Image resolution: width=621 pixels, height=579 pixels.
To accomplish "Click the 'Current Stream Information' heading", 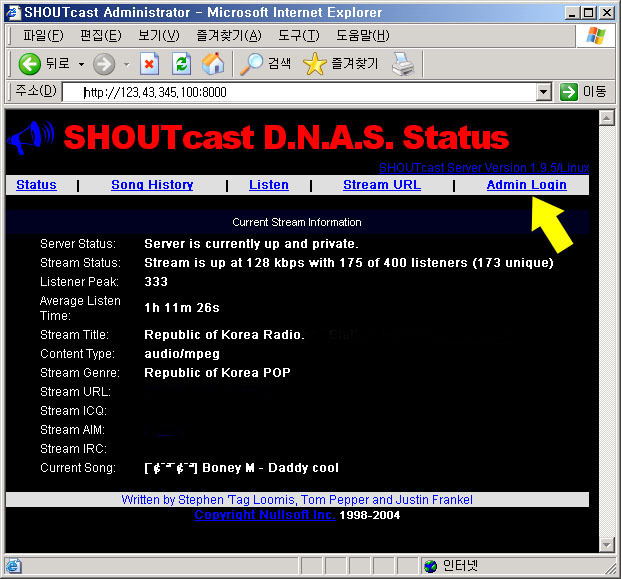I will pos(297,222).
